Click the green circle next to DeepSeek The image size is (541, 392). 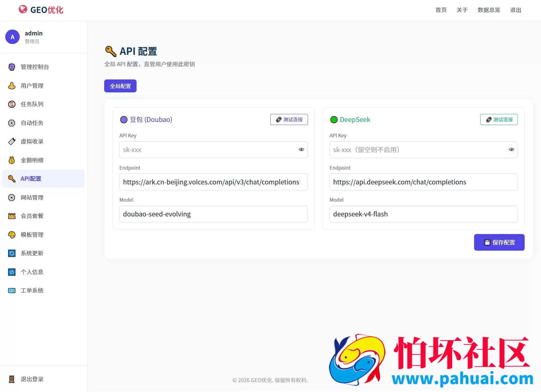point(334,120)
